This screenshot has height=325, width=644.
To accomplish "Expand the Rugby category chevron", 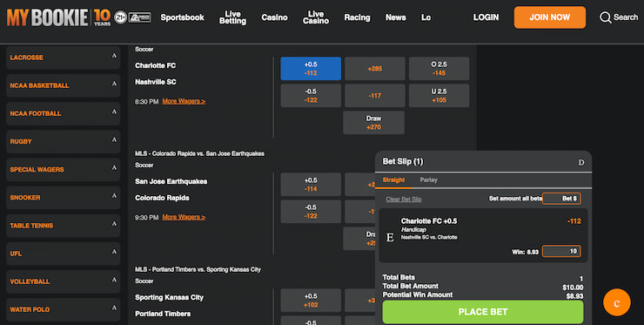I will click(x=114, y=140).
